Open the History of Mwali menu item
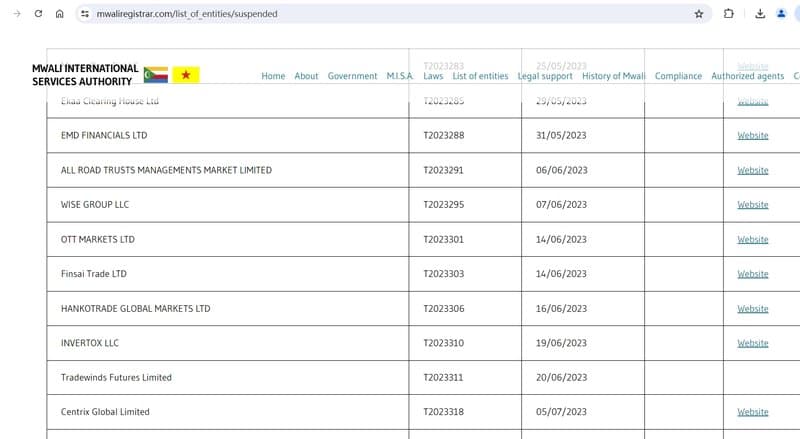The width and height of the screenshot is (800, 439). [x=614, y=76]
